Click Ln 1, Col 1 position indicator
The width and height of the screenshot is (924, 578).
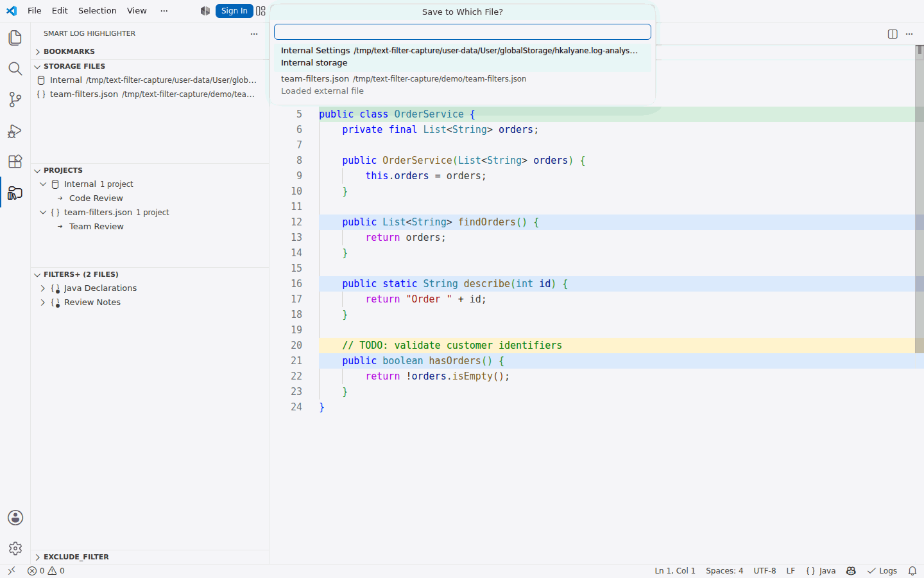[675, 570]
